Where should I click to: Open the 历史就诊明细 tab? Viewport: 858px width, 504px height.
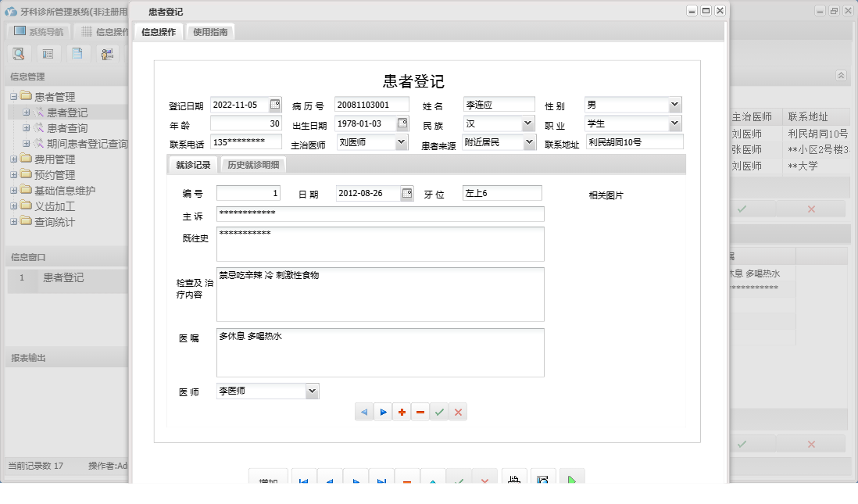click(256, 165)
